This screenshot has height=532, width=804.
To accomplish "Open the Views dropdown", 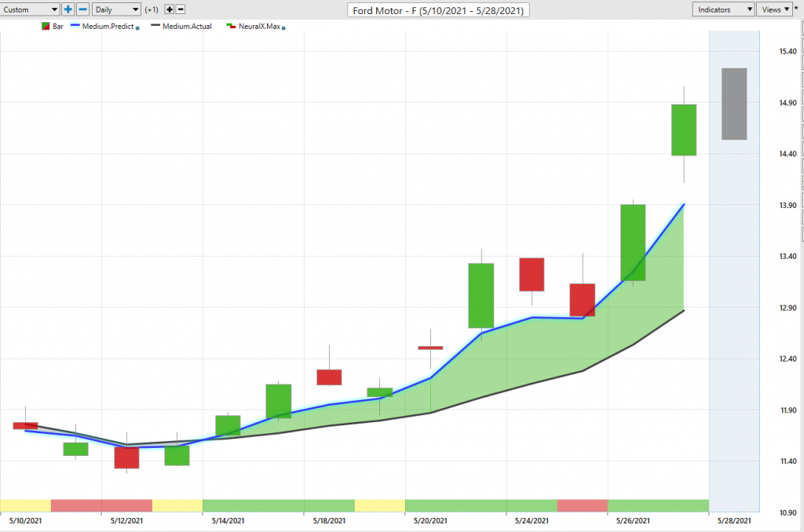I will coord(775,9).
